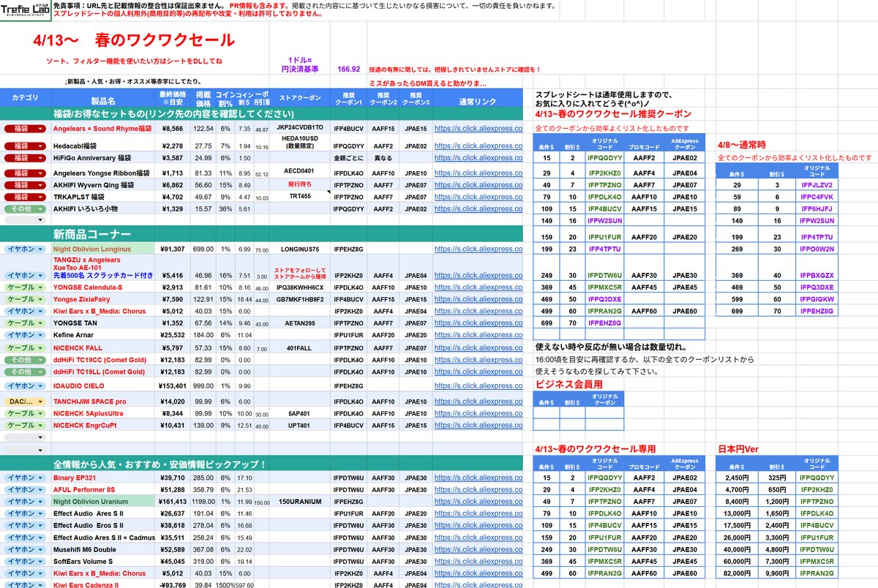Select exchange rate cell 166.92
878x588 pixels.
(x=348, y=69)
